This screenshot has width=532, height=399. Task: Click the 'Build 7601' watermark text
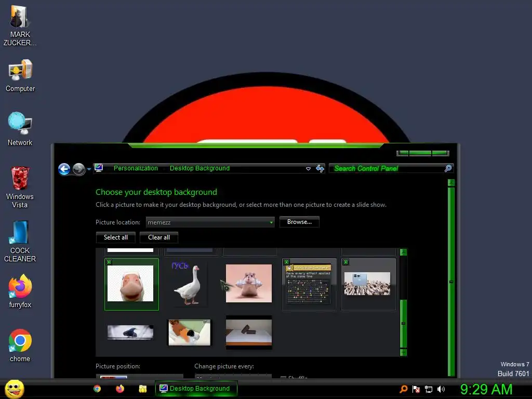click(x=513, y=374)
